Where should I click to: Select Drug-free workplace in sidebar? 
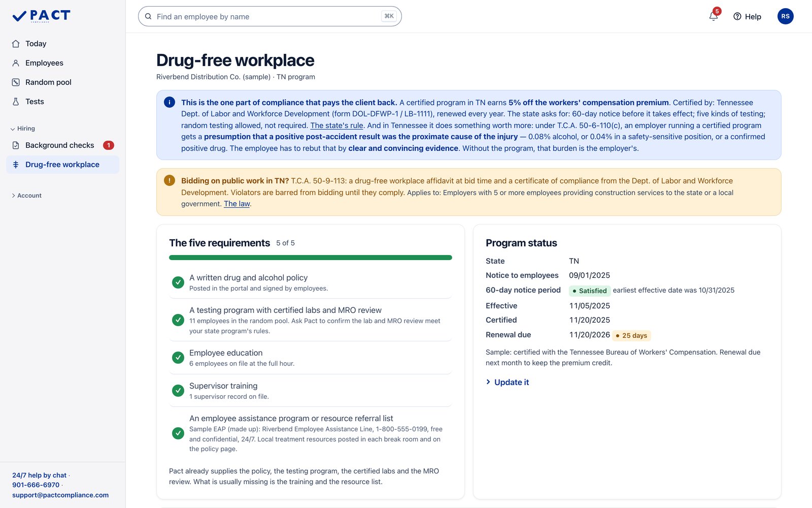coord(62,165)
